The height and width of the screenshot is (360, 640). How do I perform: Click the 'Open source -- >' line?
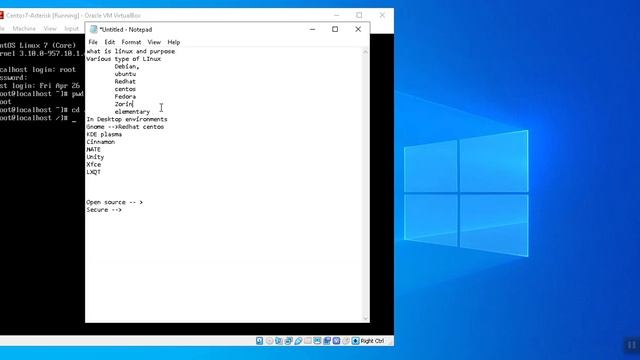115,202
